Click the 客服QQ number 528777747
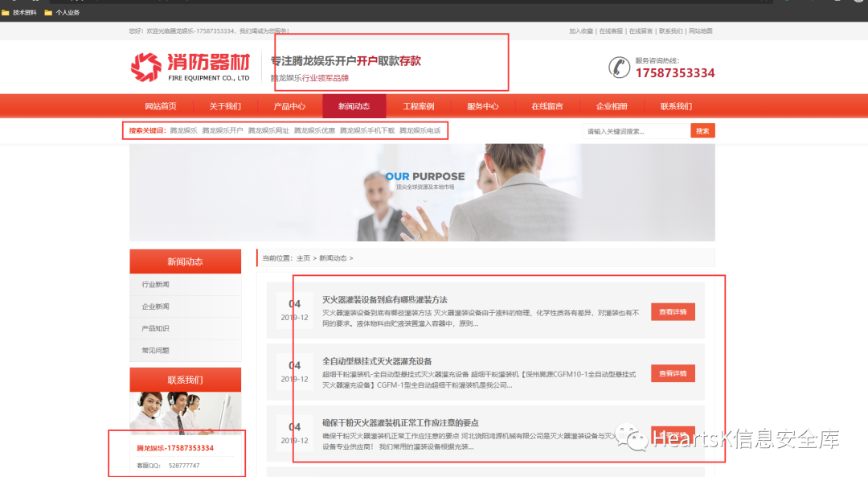 pyautogui.click(x=184, y=466)
